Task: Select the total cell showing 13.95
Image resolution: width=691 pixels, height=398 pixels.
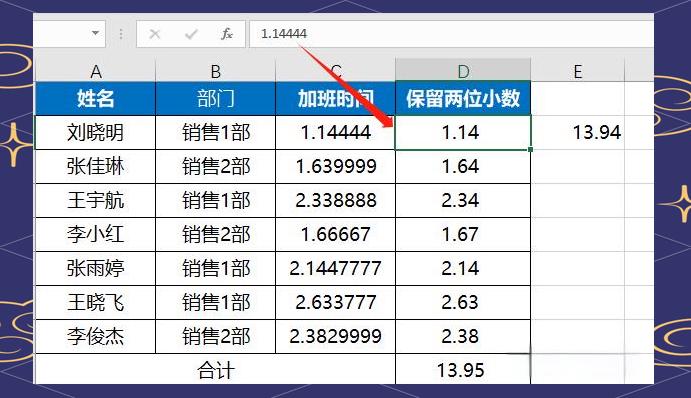Action: [463, 369]
